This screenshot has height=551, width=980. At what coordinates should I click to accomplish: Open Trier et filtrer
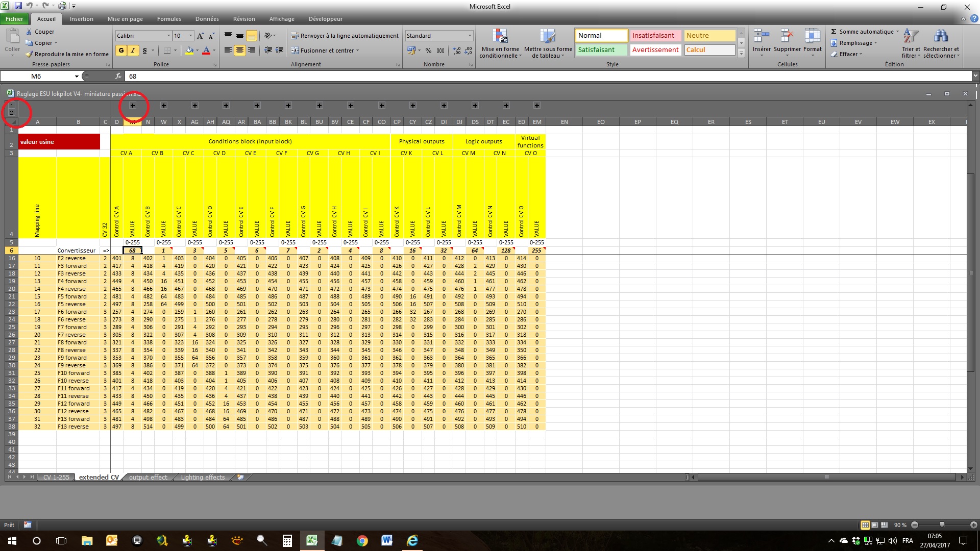coord(911,44)
